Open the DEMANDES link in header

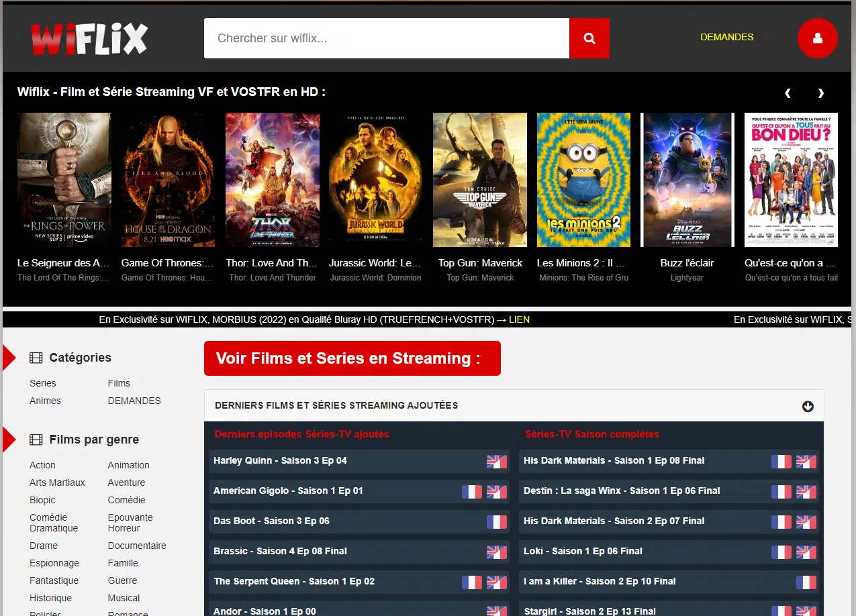click(726, 37)
